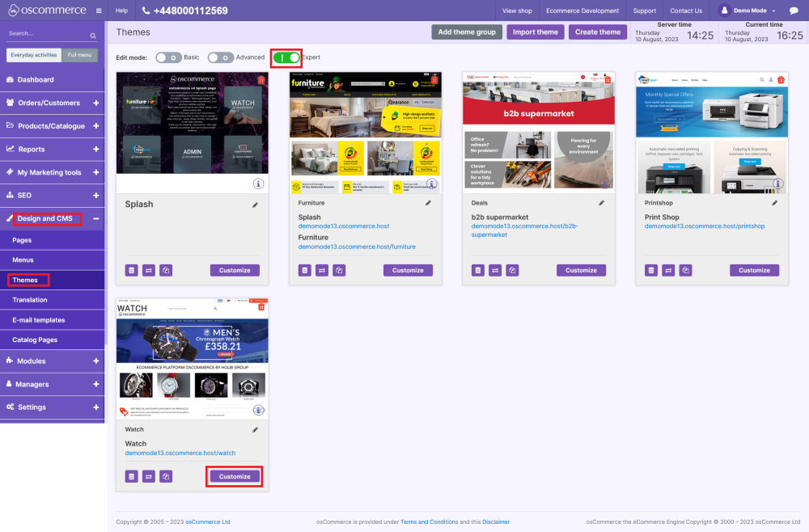Turn off the Expert edit mode toggle
This screenshot has width=809, height=532.
click(x=286, y=57)
